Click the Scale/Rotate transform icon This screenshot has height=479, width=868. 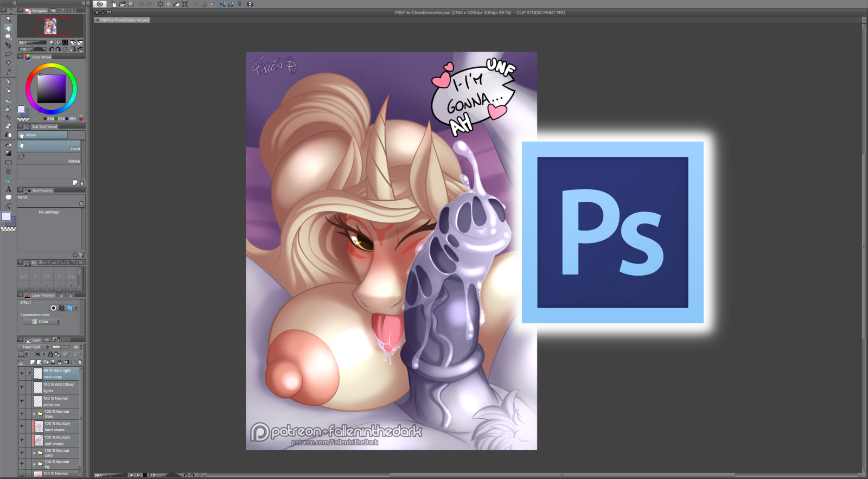click(x=184, y=4)
